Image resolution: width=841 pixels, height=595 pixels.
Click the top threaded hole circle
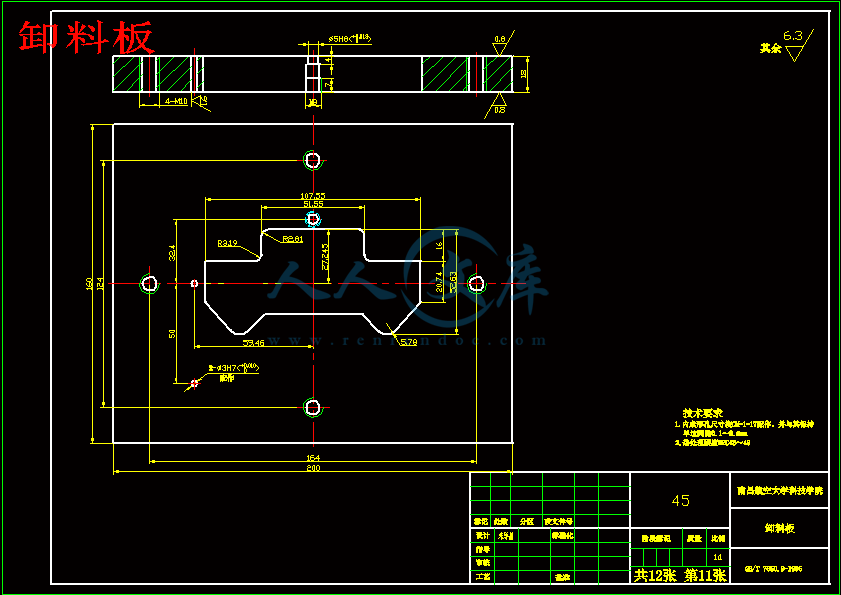click(x=313, y=159)
